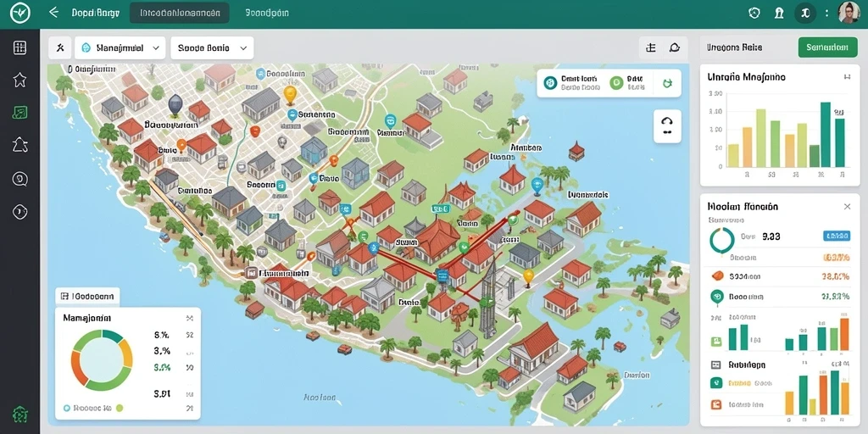Expand the second map filter dropdown
Image resolution: width=868 pixels, height=434 pixels.
point(212,48)
